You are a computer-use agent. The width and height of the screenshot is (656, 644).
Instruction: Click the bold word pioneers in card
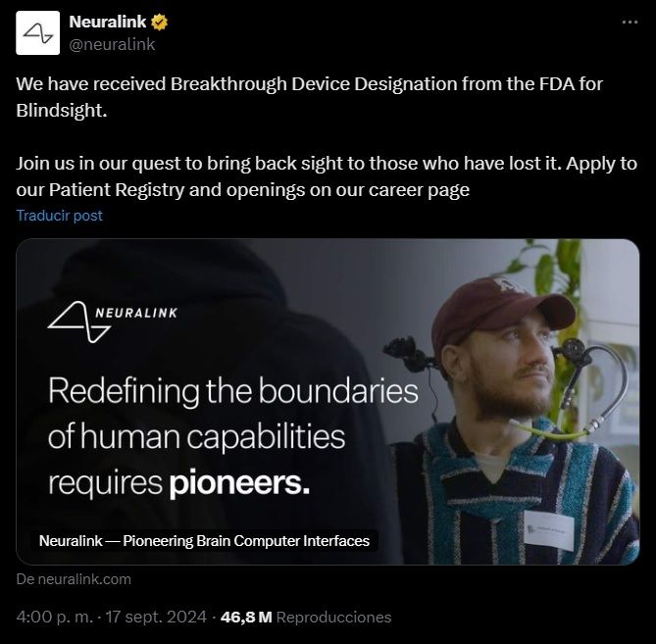(x=239, y=481)
